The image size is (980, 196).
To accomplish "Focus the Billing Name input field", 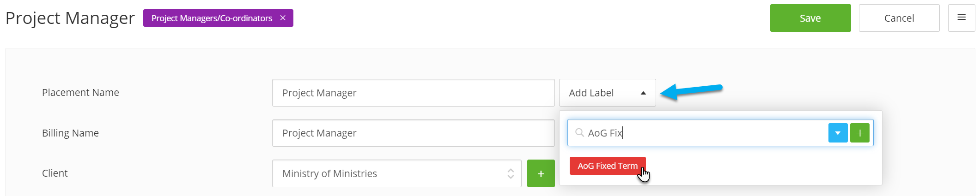I will coord(413,133).
